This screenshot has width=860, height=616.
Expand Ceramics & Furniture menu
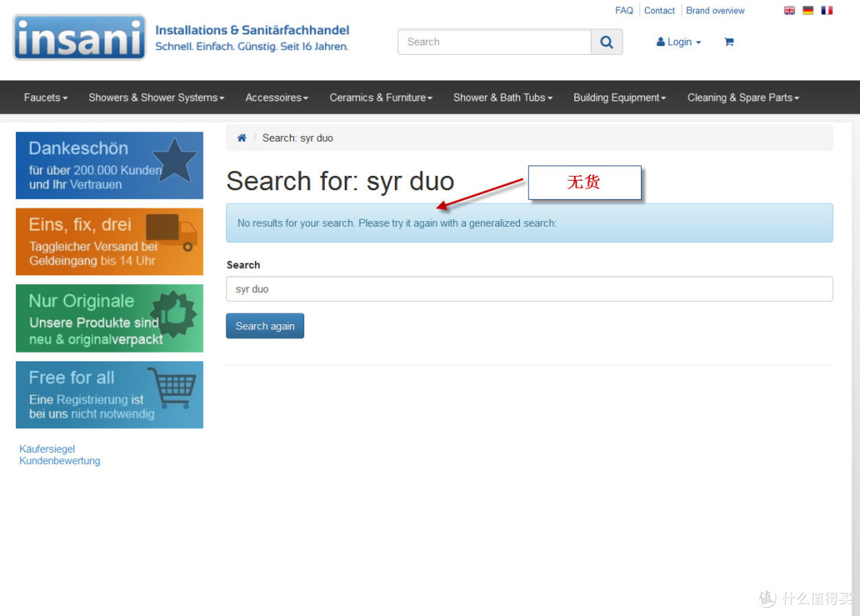click(x=381, y=98)
